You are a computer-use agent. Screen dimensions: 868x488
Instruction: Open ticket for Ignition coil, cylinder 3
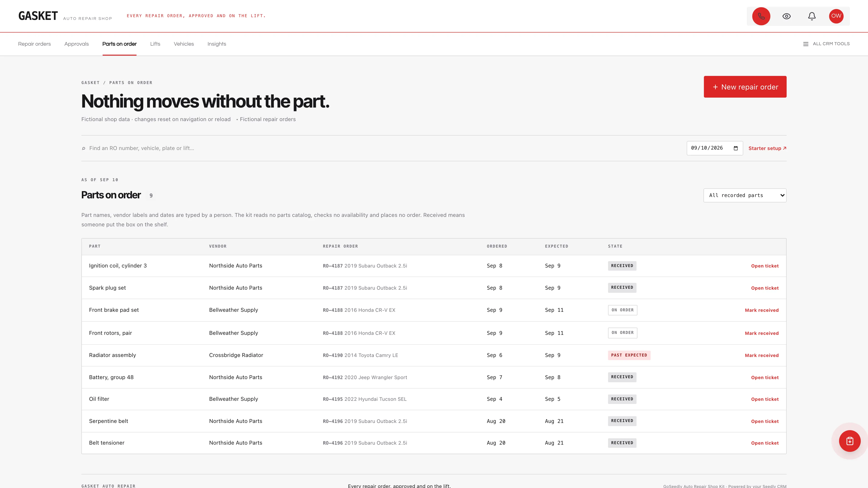[x=764, y=266]
